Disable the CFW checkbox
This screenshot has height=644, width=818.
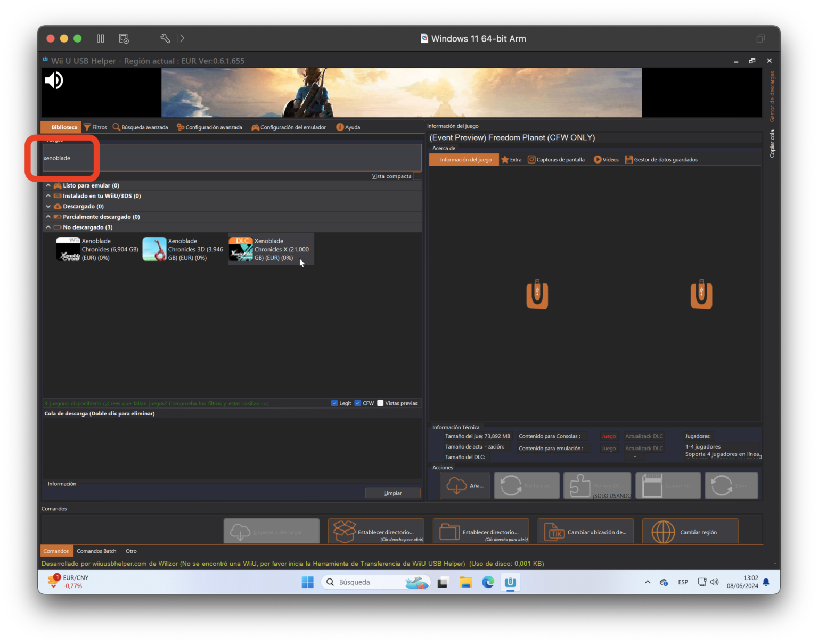coord(358,403)
